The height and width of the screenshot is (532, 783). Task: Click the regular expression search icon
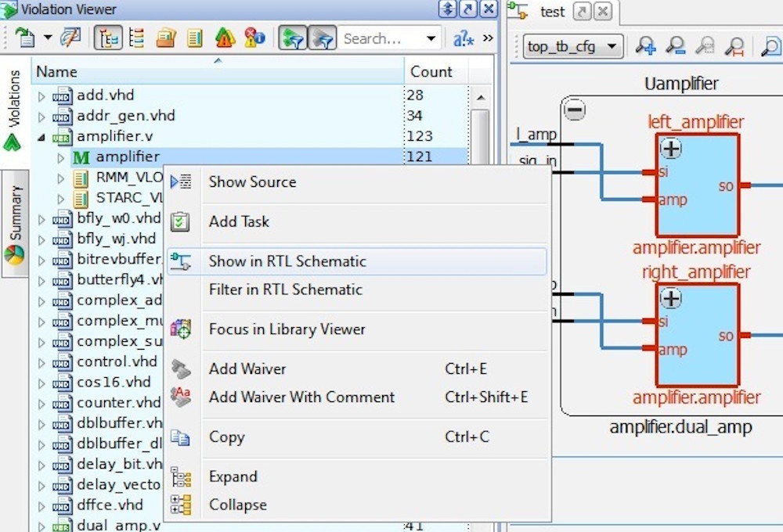tap(464, 38)
